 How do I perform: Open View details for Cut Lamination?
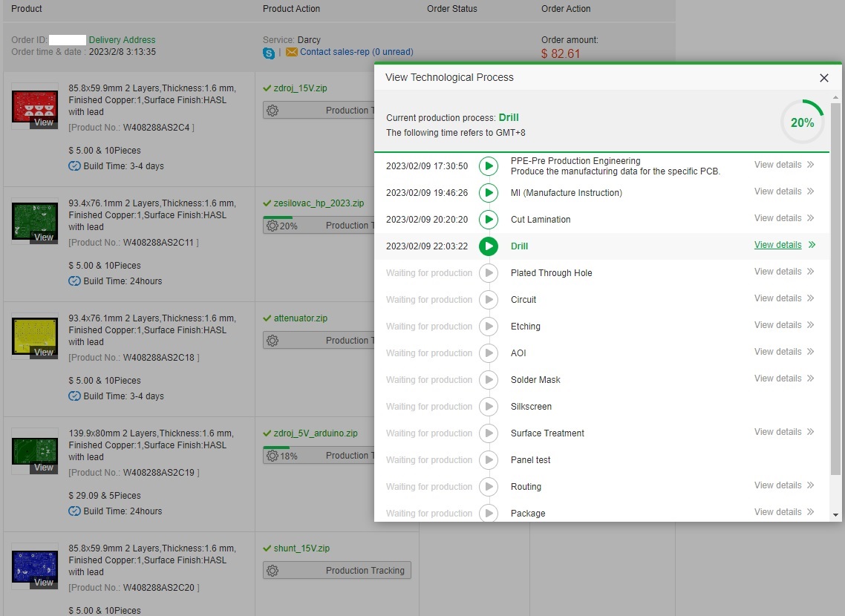pyautogui.click(x=777, y=217)
